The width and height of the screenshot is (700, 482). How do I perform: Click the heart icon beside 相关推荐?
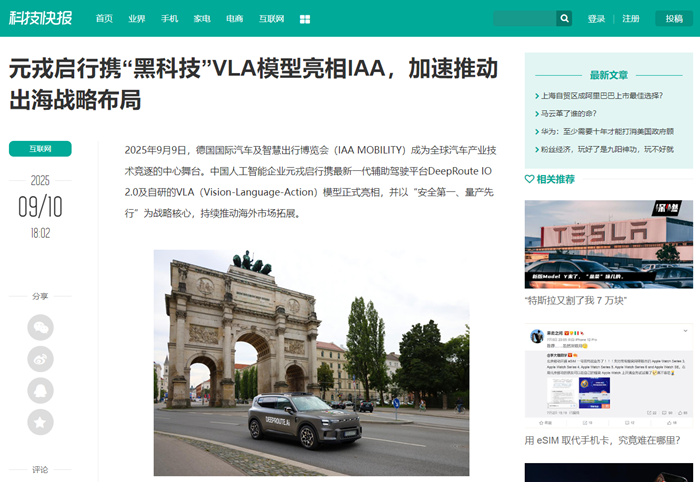click(529, 179)
